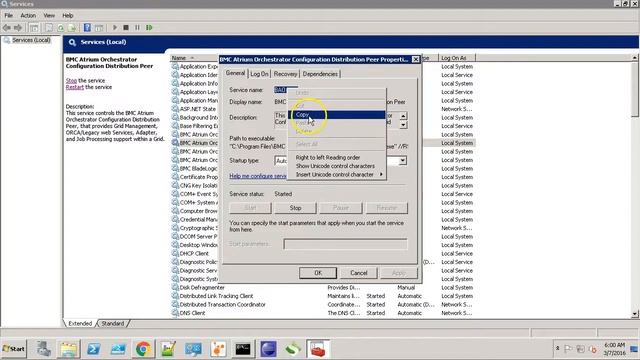
Task: Click the blue sphere taskbar icon
Action: (268, 349)
